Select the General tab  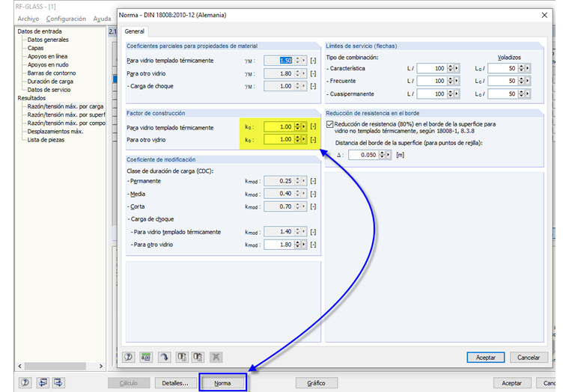(134, 31)
